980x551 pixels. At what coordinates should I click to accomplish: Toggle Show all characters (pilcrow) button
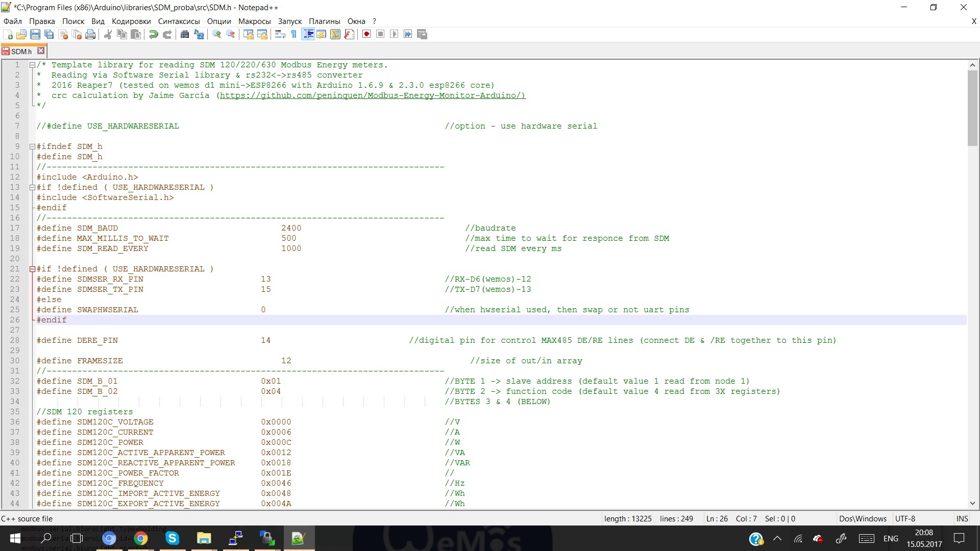[294, 34]
